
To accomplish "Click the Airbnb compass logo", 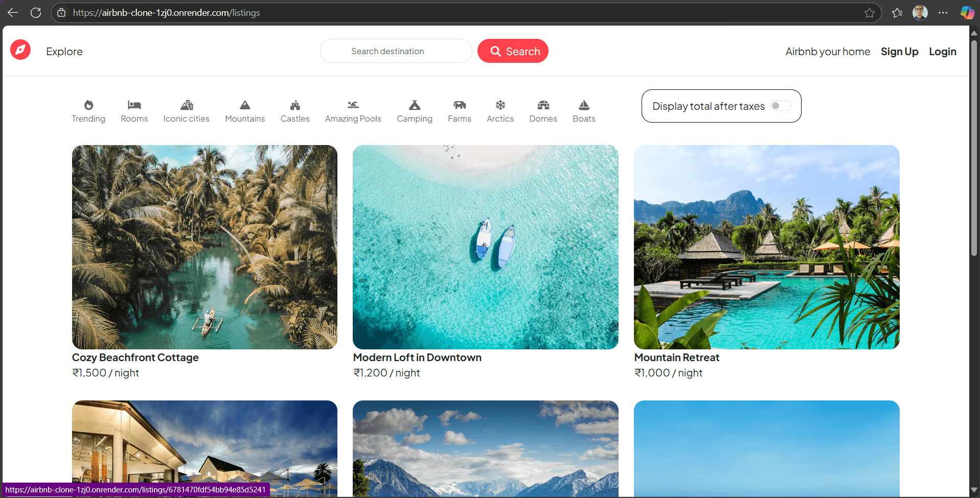I will (x=20, y=50).
